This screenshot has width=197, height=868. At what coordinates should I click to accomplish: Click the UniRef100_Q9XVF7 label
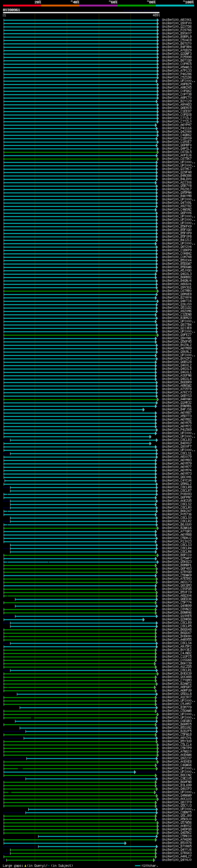point(177,447)
